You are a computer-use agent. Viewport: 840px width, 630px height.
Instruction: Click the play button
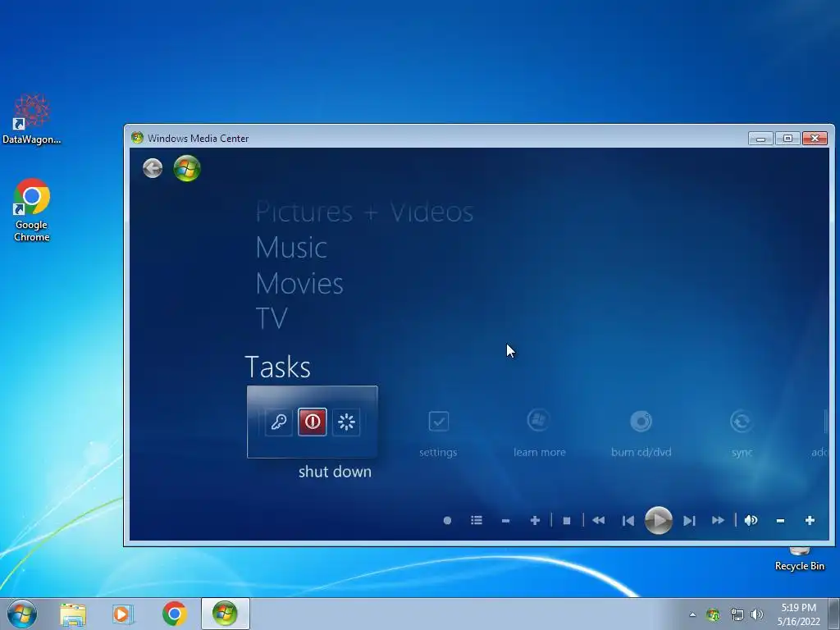click(x=659, y=520)
